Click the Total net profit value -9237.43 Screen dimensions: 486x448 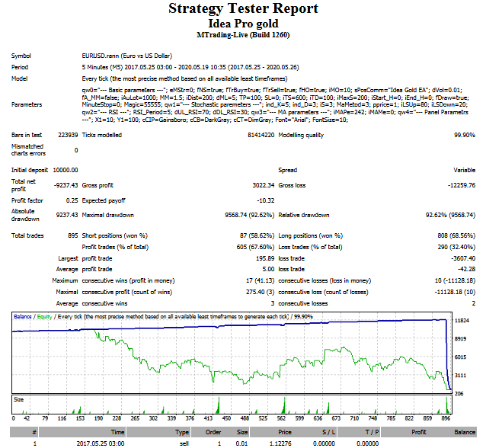(x=66, y=185)
